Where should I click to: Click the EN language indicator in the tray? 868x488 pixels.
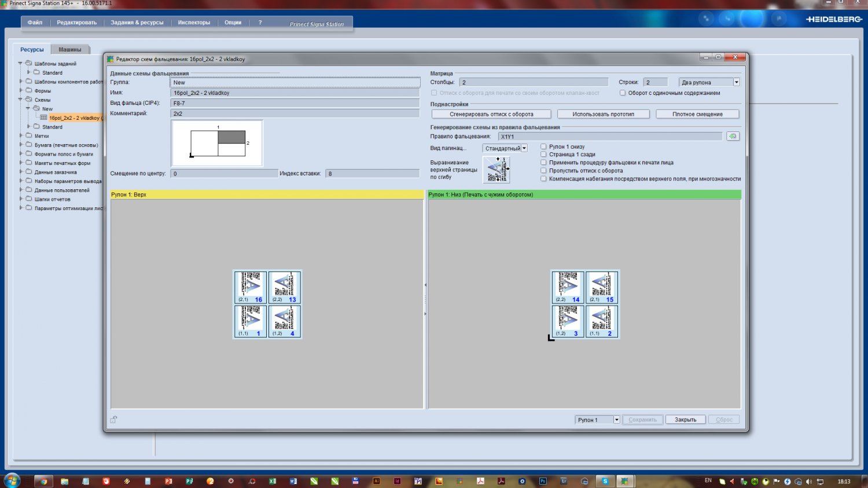tap(708, 480)
